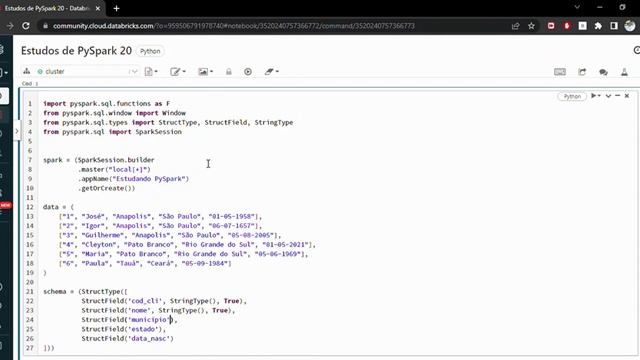
Task: Click the row with "Paula" "Tauá" data
Action: coord(145,263)
